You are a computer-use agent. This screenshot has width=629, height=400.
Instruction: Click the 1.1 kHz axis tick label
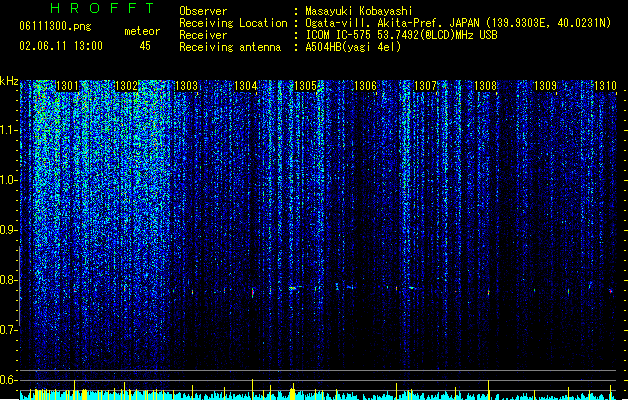pyautogui.click(x=8, y=130)
